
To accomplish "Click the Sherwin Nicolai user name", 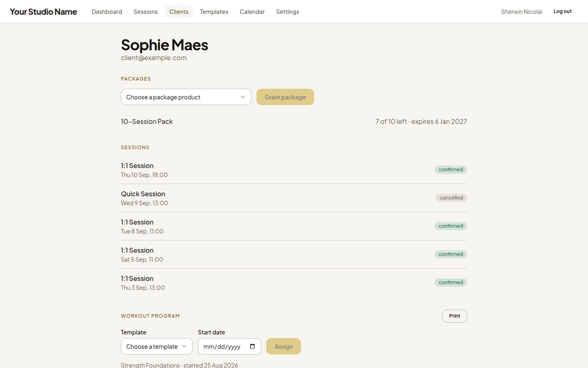I will coord(522,12).
